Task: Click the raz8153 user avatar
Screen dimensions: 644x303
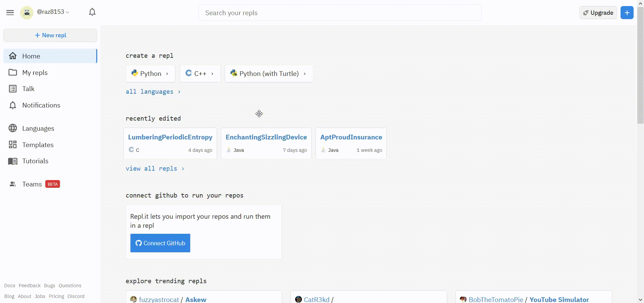Action: pos(27,13)
